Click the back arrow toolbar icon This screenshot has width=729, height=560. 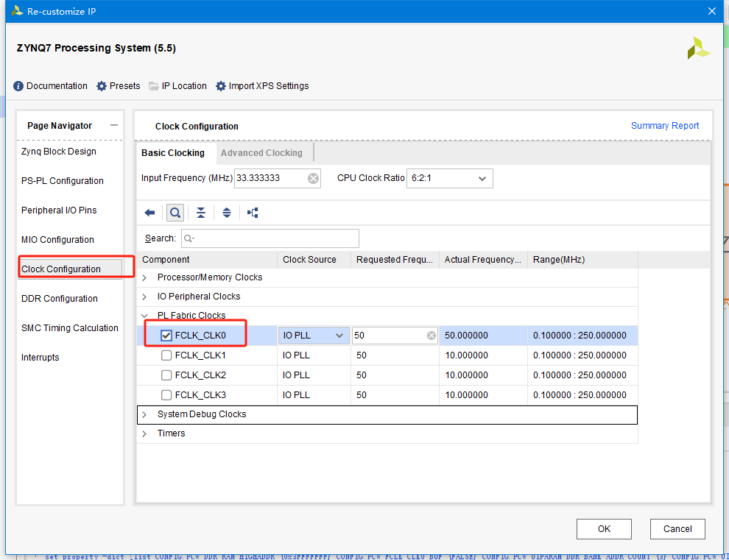[x=149, y=213]
